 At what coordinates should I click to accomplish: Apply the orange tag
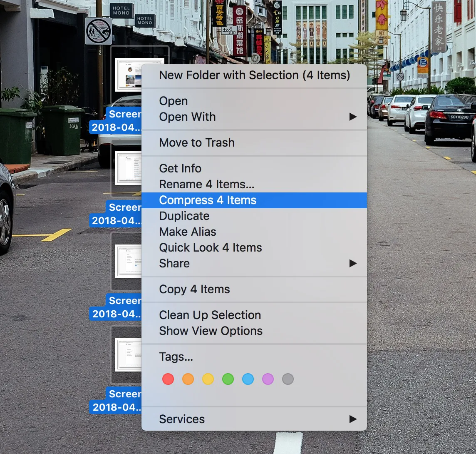point(188,379)
